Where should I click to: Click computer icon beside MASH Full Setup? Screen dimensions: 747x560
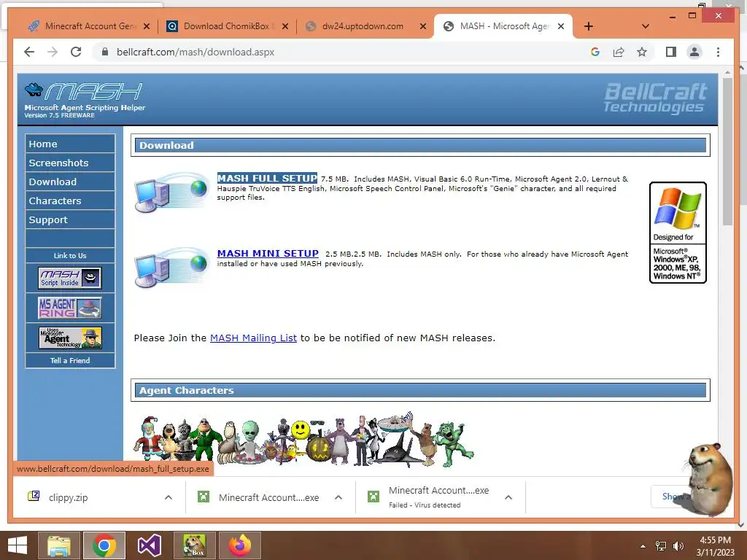click(171, 192)
